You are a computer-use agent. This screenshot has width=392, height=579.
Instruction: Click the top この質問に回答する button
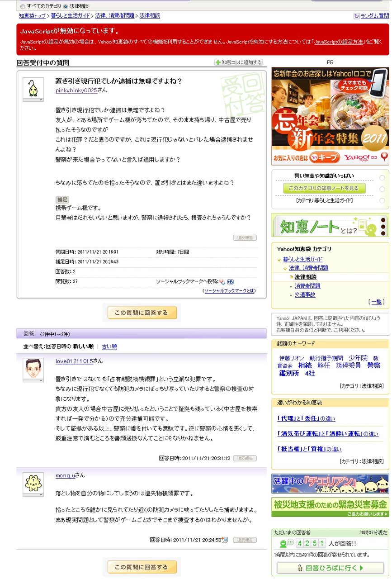click(142, 313)
